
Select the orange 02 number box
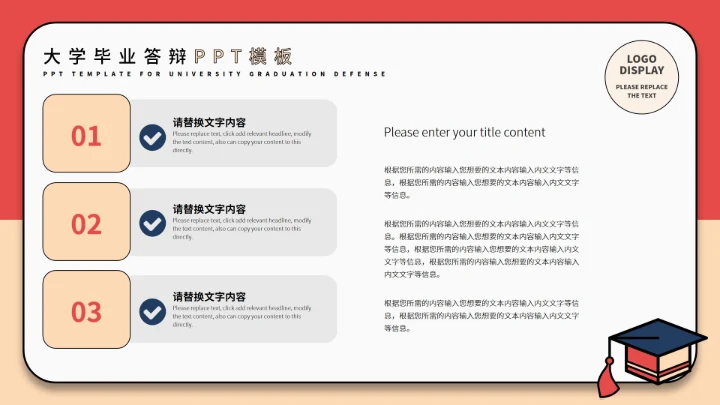coord(86,222)
